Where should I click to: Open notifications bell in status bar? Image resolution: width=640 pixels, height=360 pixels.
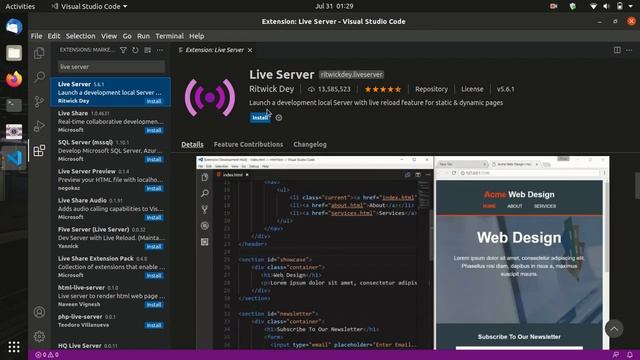click(630, 355)
